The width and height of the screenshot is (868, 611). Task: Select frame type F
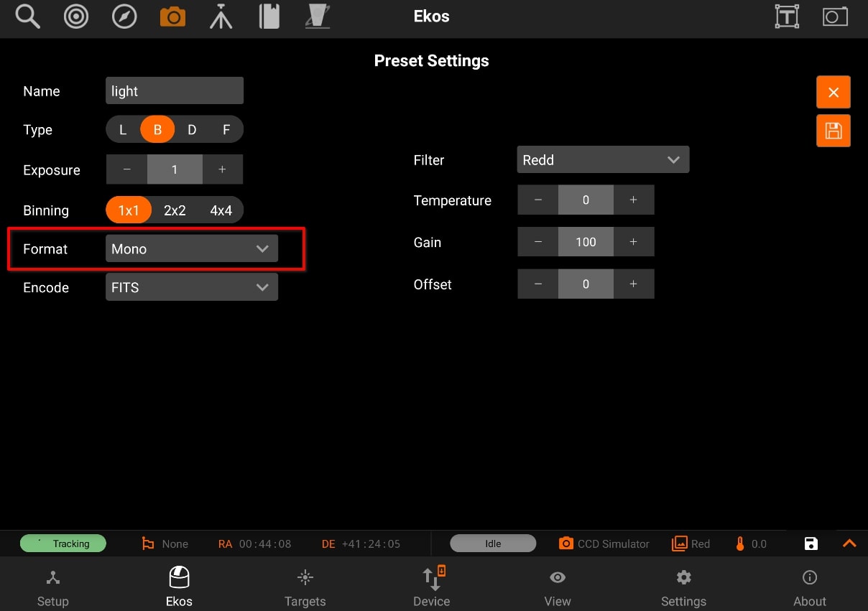point(226,130)
